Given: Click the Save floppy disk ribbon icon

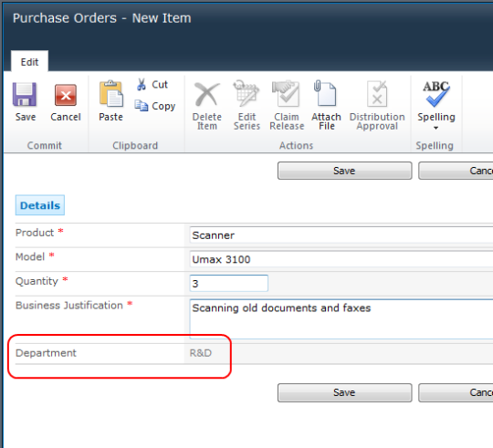Looking at the screenshot, I should click(x=25, y=94).
